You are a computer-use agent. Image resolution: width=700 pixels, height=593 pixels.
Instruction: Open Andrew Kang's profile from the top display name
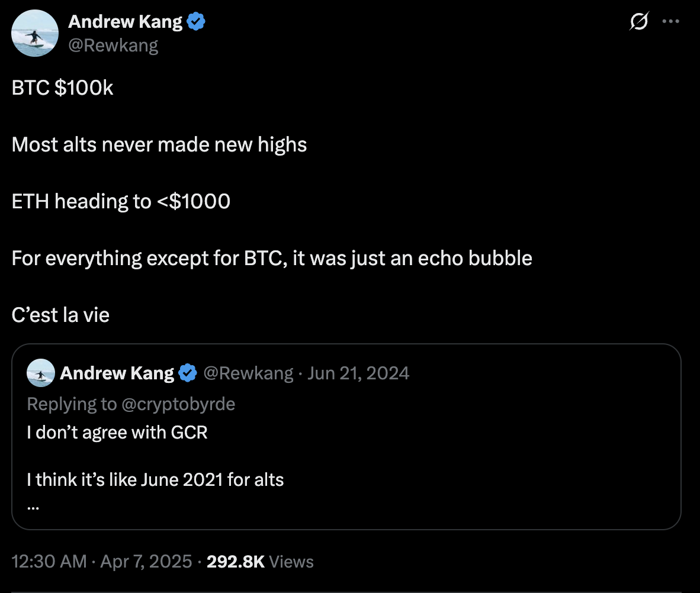(125, 22)
